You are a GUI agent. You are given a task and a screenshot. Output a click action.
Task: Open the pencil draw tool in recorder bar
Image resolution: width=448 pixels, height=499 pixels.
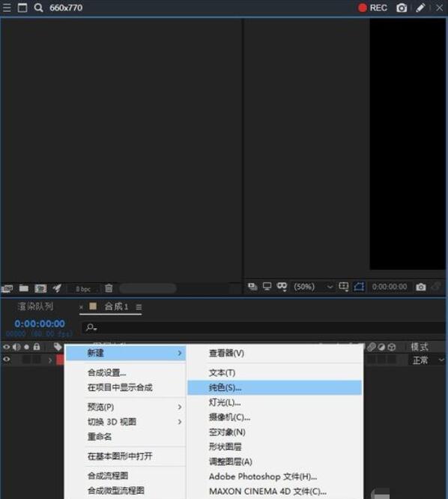tap(420, 7)
